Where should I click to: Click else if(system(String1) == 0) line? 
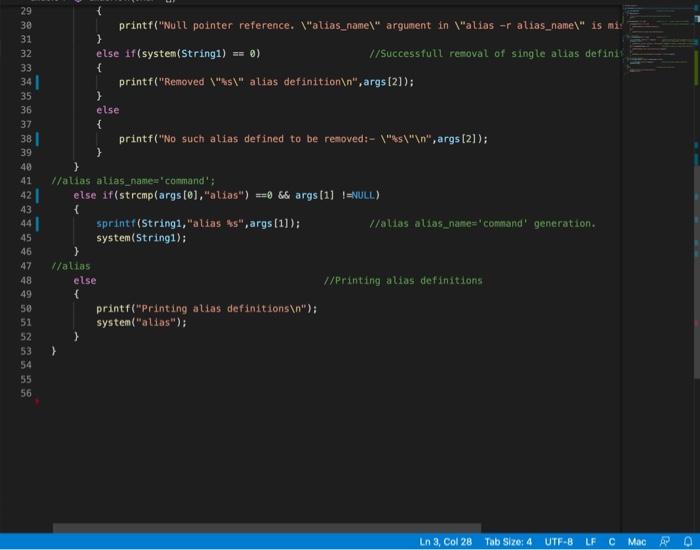tap(178, 54)
